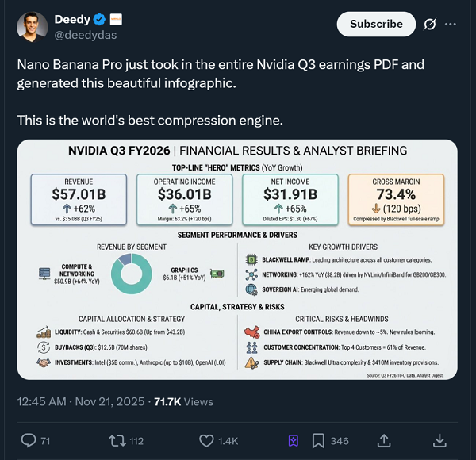Click the Deedy display name

[72, 19]
